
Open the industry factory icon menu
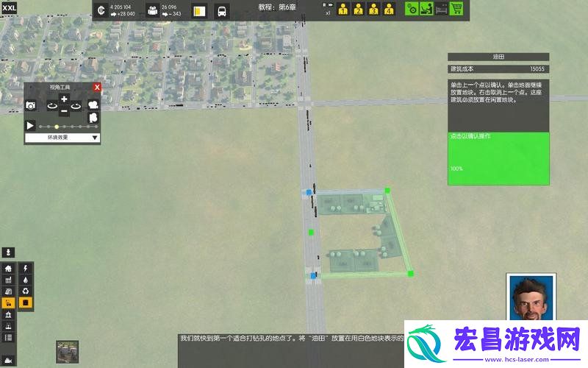pos(8,280)
